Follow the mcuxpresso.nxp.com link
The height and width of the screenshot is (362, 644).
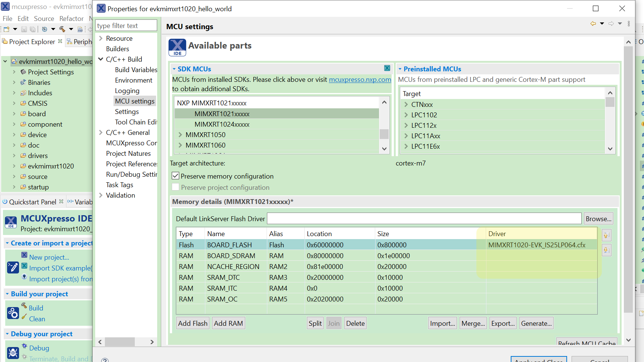[360, 80]
